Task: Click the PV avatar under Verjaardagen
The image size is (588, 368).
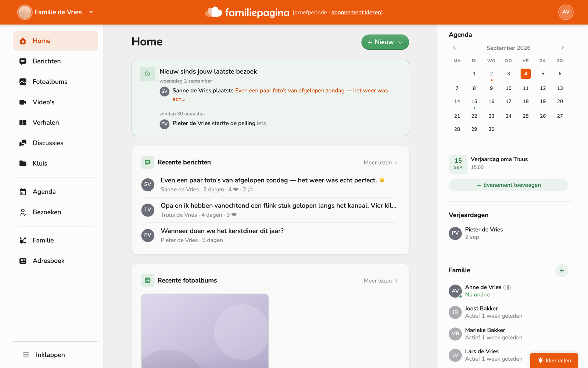Action: [x=455, y=233]
